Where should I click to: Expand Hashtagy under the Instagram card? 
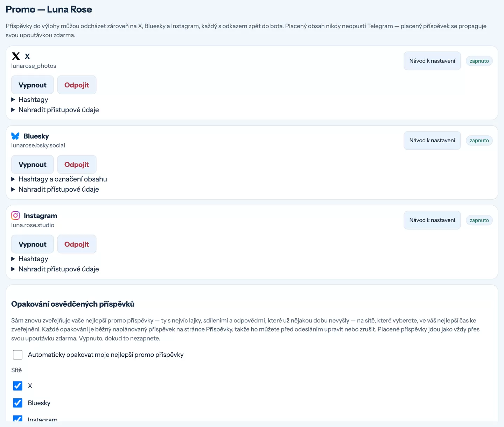[30, 259]
